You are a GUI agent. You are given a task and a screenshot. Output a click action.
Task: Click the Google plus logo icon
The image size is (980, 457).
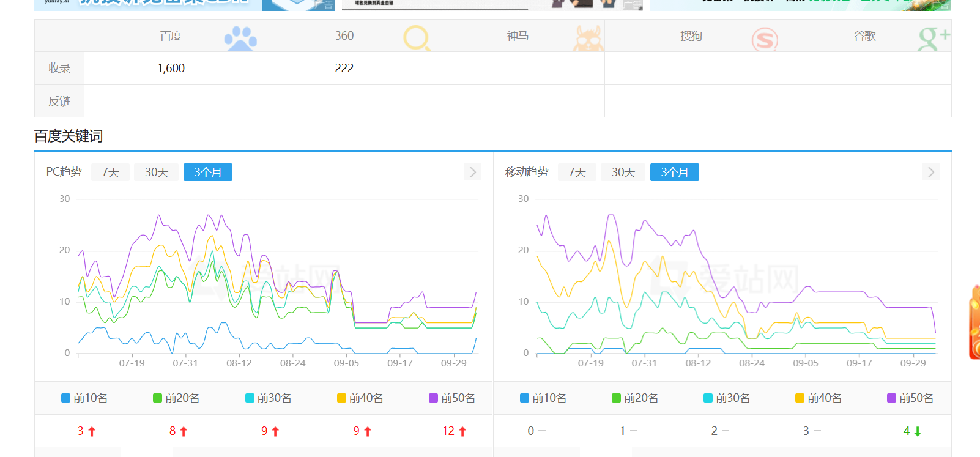934,38
